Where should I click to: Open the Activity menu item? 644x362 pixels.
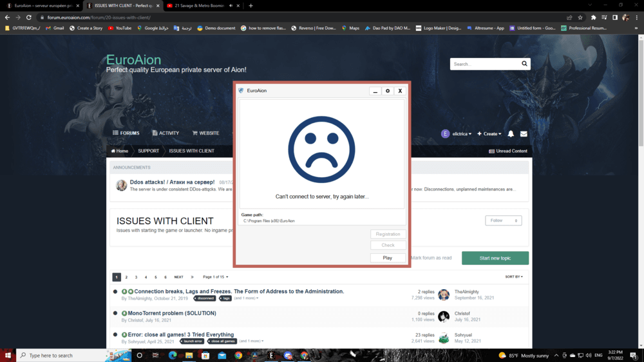point(164,133)
